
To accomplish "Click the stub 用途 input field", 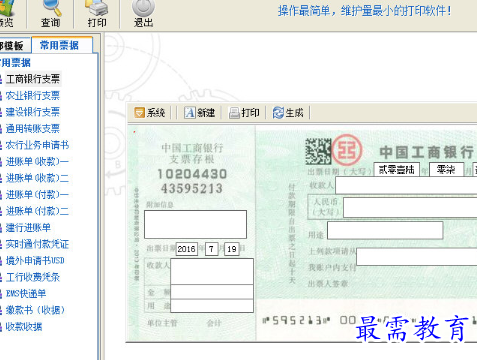I will tap(212, 306).
